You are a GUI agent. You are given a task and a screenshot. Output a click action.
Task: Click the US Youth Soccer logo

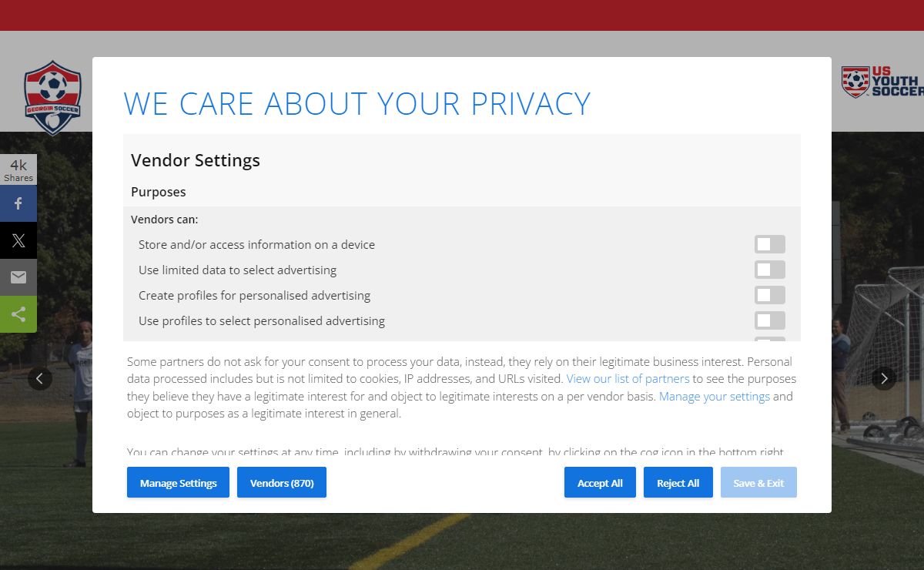[882, 82]
